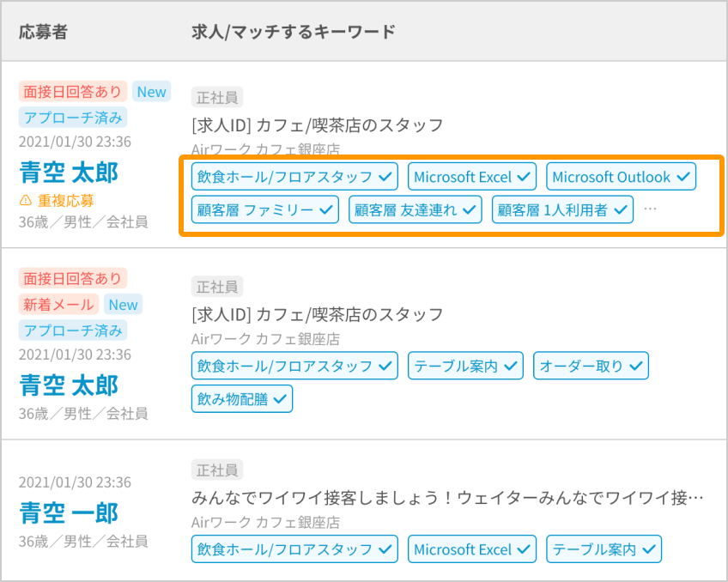Open applicant 青空 一郎
728x582 pixels.
(69, 512)
